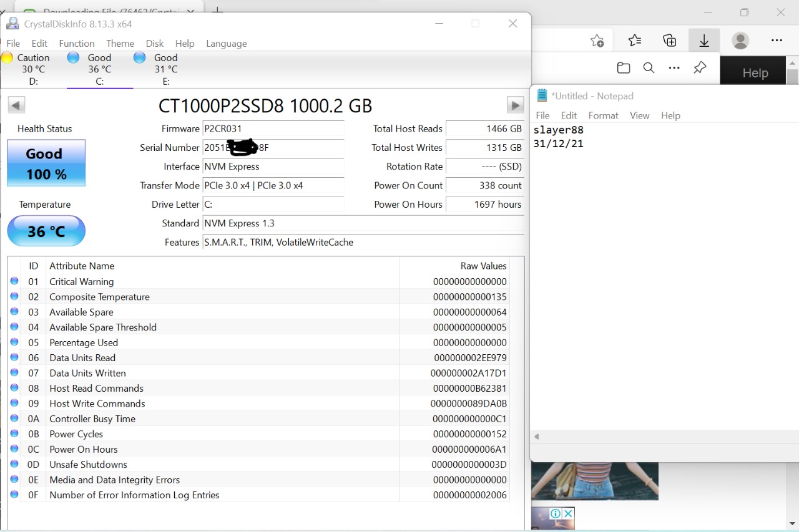Image resolution: width=799 pixels, height=532 pixels.
Task: Open browser downloads icon
Action: click(704, 41)
